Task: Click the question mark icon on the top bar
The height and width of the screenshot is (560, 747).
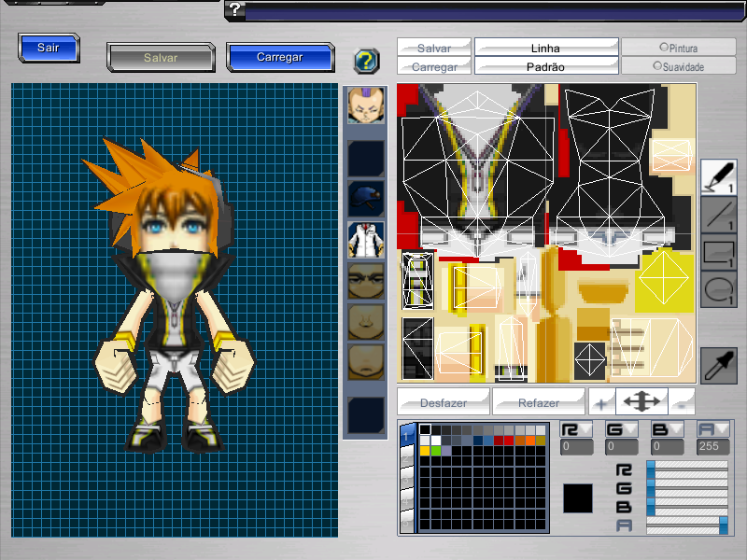Action: [x=235, y=10]
